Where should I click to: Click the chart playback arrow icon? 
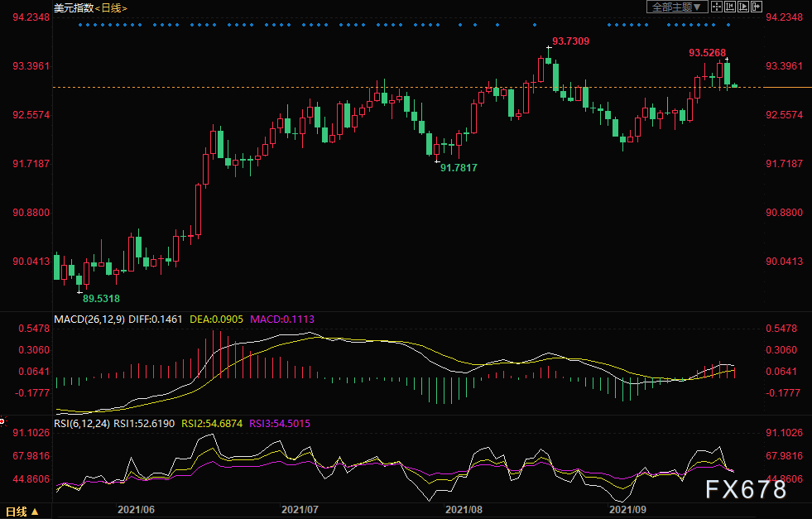pyautogui.click(x=743, y=7)
